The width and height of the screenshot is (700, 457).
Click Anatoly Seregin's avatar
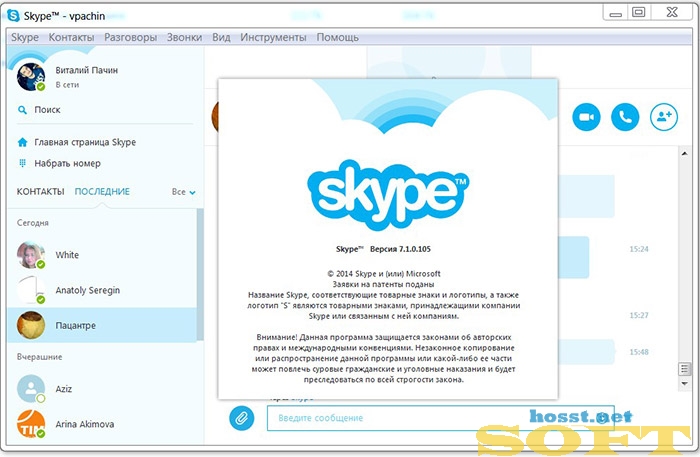(31, 290)
